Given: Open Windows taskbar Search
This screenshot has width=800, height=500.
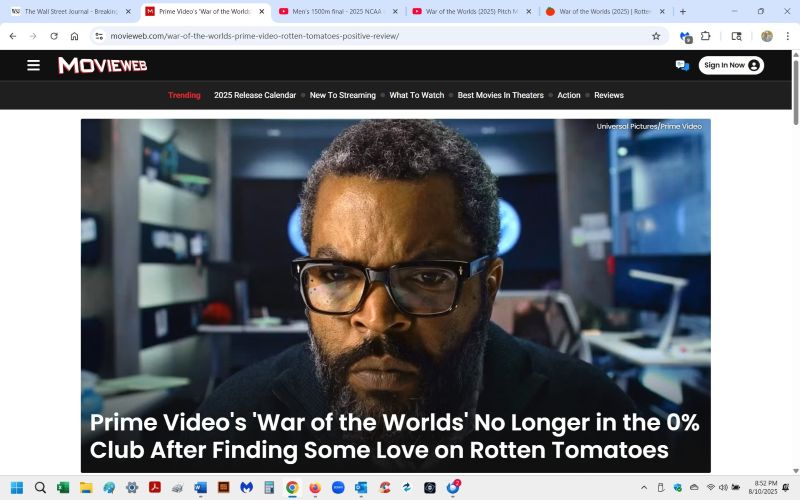Looking at the screenshot, I should coord(40,488).
